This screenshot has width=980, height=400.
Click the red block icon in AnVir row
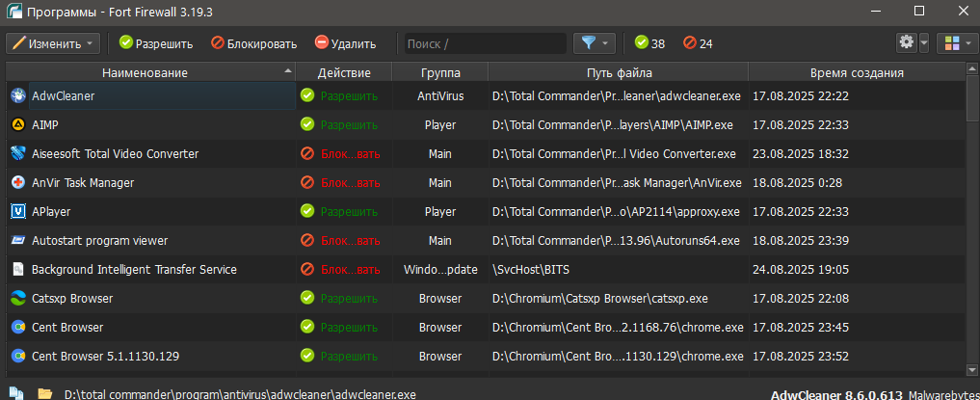(306, 182)
